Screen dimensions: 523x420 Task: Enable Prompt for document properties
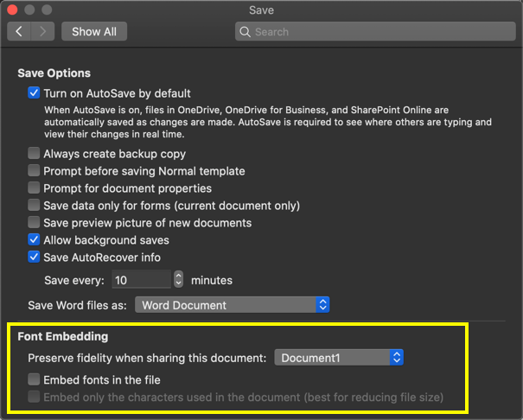[x=35, y=188]
